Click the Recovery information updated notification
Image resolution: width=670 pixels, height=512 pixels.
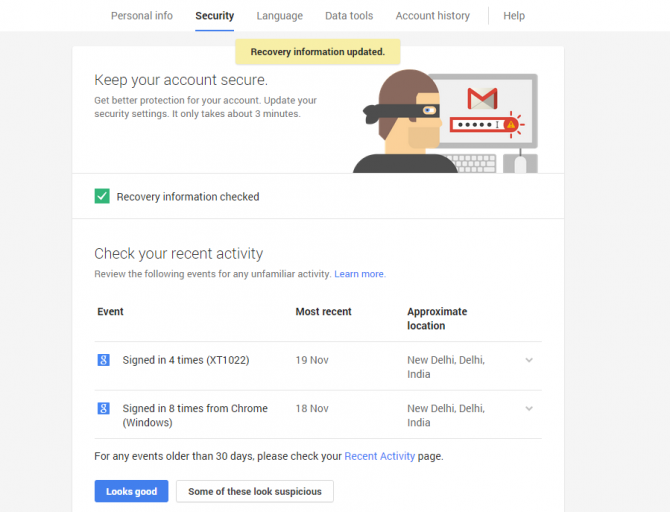pyautogui.click(x=317, y=51)
